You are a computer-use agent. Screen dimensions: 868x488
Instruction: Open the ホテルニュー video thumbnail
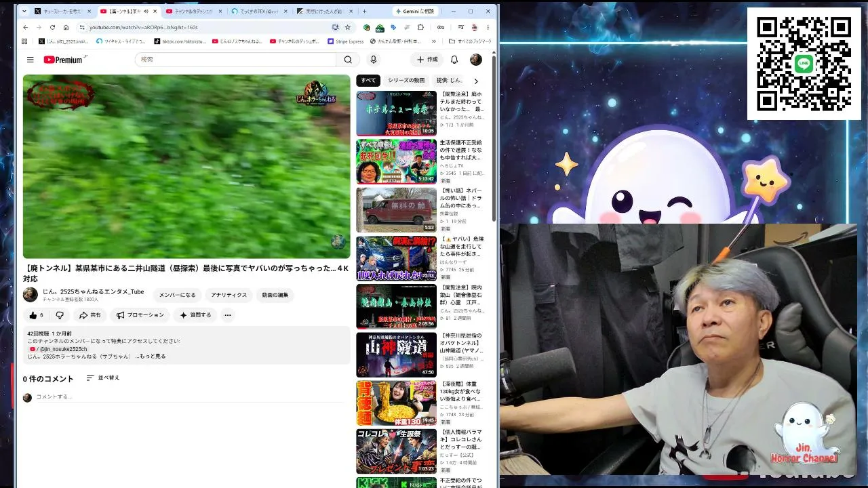[x=397, y=113]
